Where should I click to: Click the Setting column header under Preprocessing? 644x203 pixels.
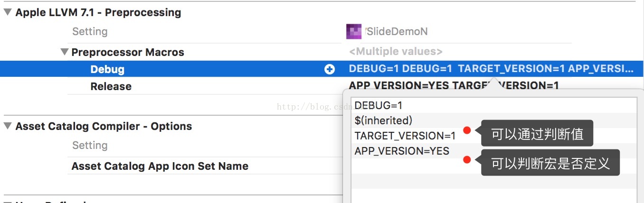tap(90, 31)
